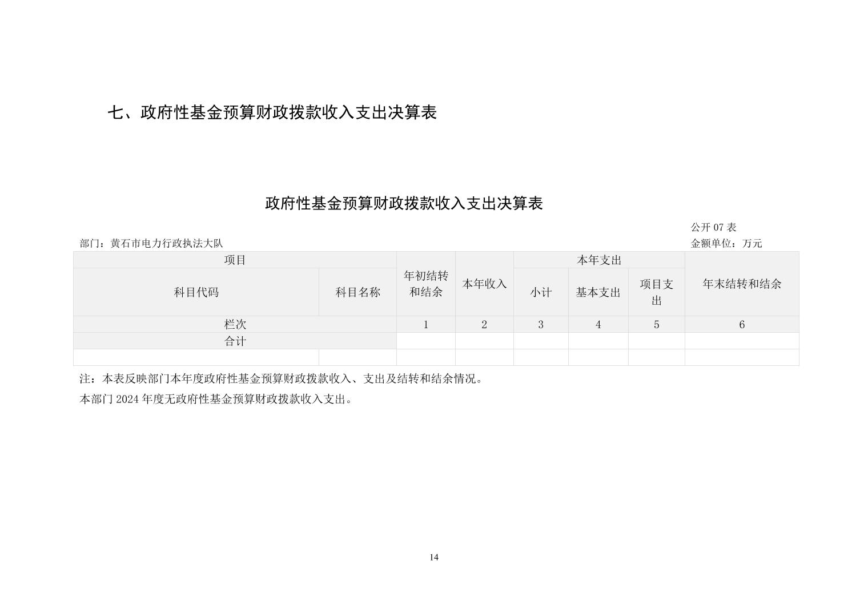Click the 项目 header cell
This screenshot has height=613, width=868.
point(235,260)
